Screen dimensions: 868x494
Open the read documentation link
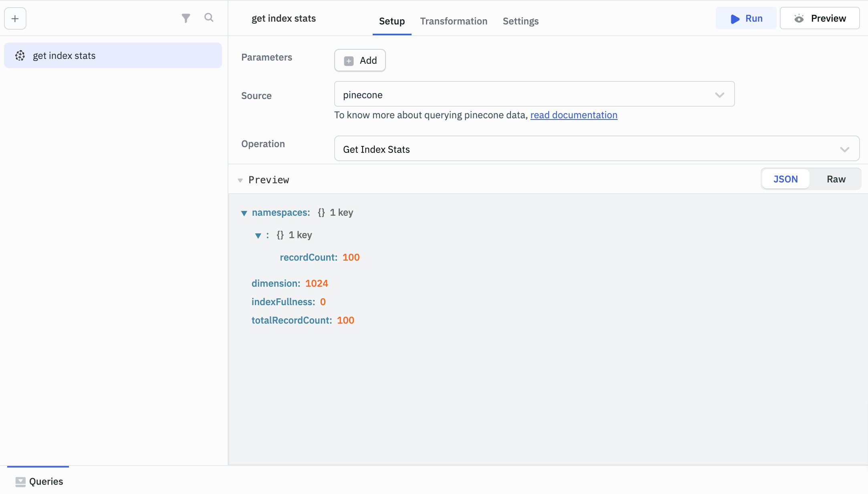(x=573, y=115)
